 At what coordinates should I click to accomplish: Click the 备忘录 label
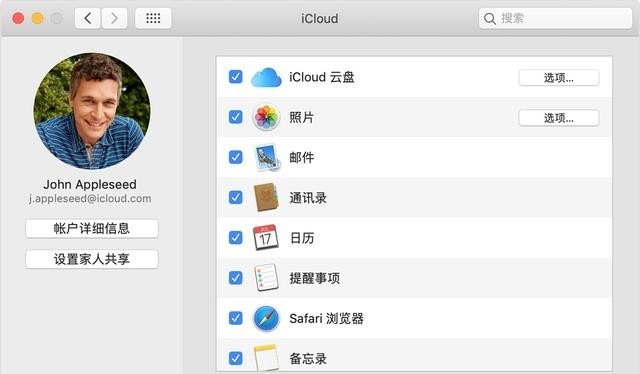click(x=308, y=359)
